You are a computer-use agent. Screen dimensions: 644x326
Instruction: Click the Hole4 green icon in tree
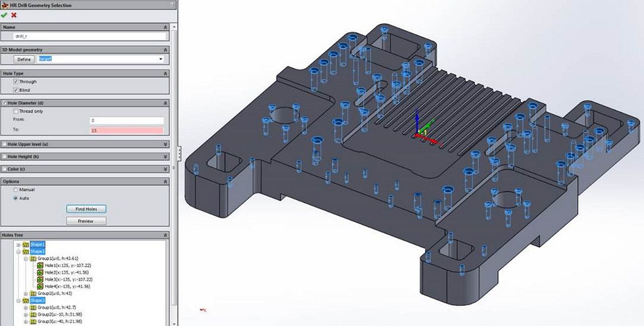point(40,286)
